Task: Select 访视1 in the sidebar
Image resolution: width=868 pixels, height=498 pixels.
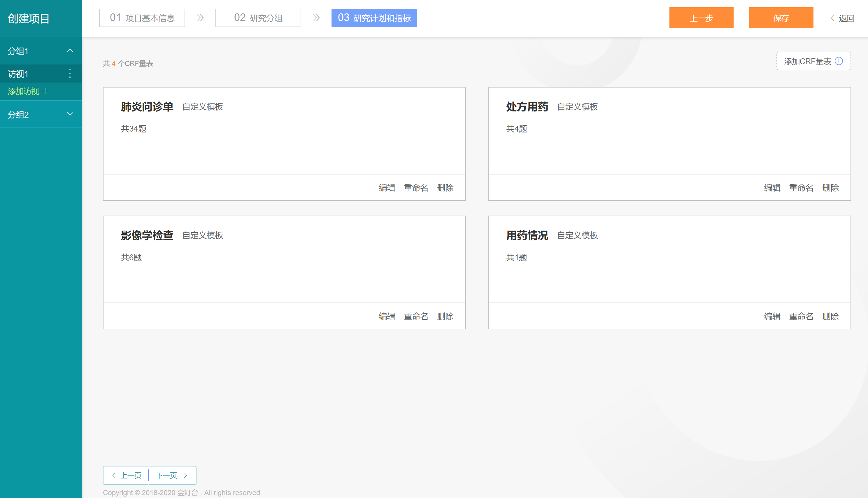Action: click(18, 74)
